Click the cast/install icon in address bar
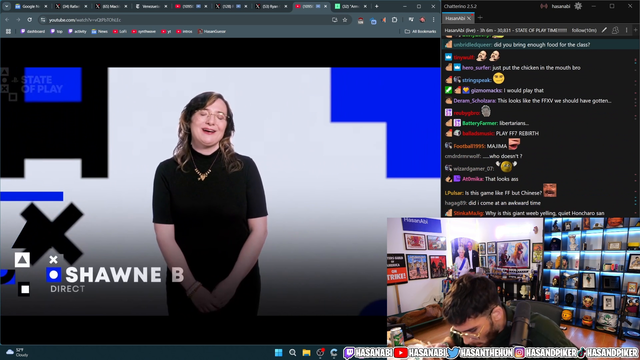Screen dimensions: 640x360 click(x=335, y=20)
